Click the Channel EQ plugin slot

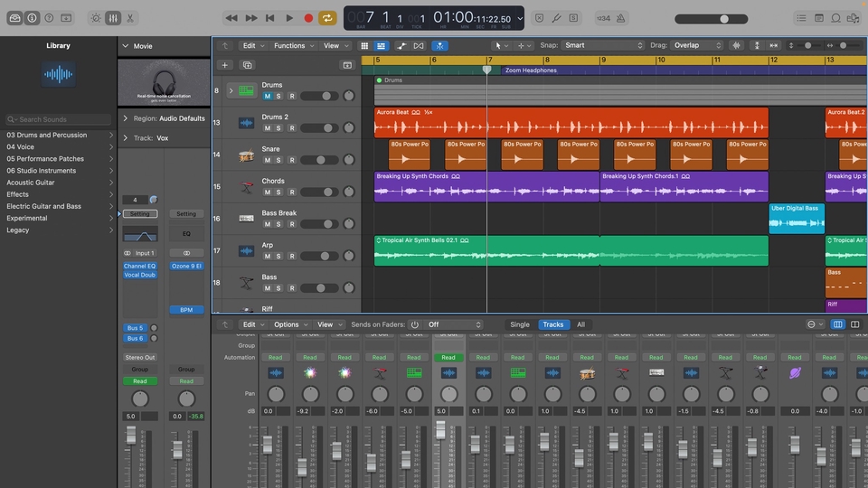139,267
